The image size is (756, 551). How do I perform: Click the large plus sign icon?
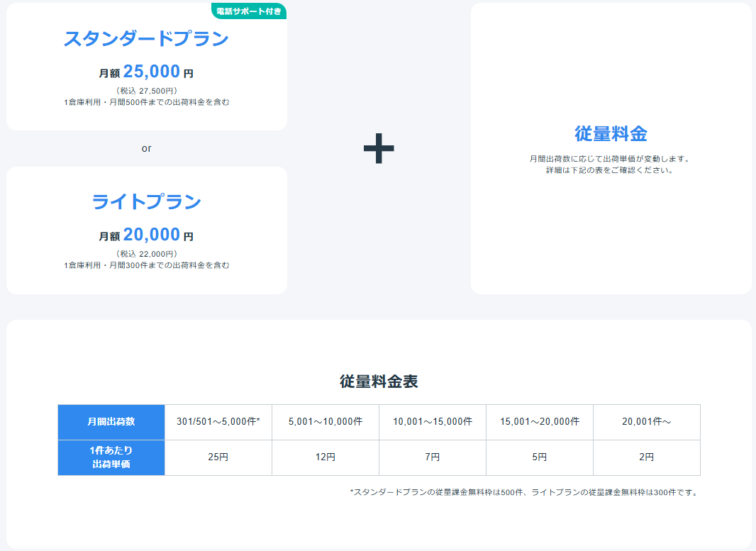tap(379, 148)
